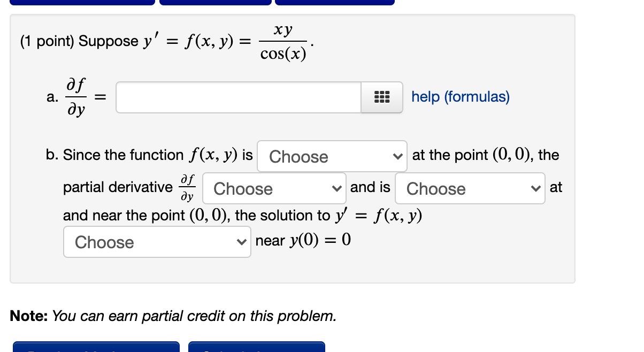Select the Choose label in the continuity dropdown
Image resolution: width=644 pixels, height=352 pixels.
[x=298, y=156]
